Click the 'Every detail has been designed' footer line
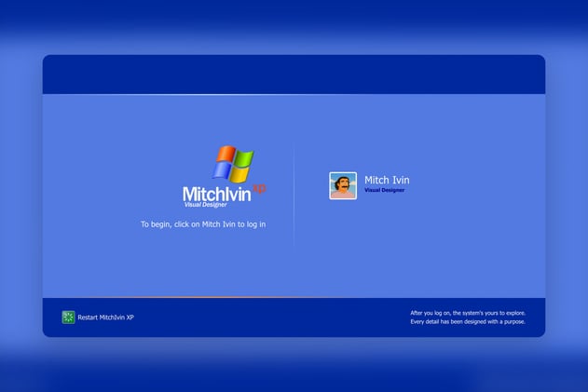 [x=468, y=322]
